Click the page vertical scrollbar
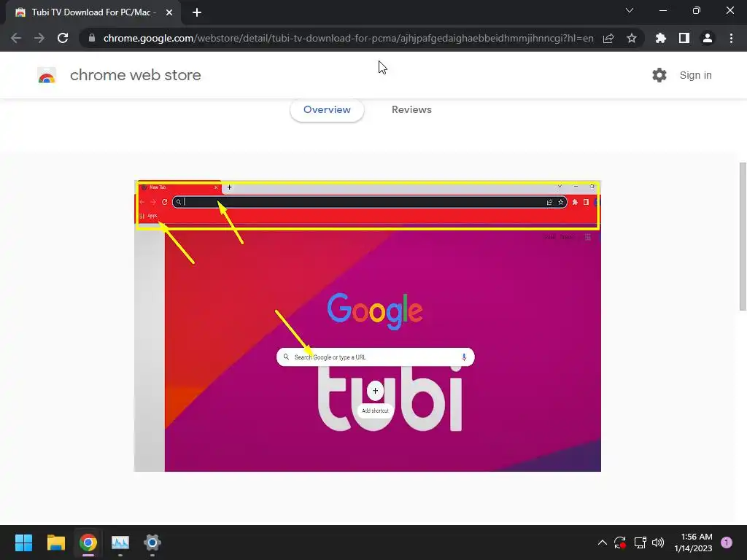The width and height of the screenshot is (747, 560). pos(743,237)
